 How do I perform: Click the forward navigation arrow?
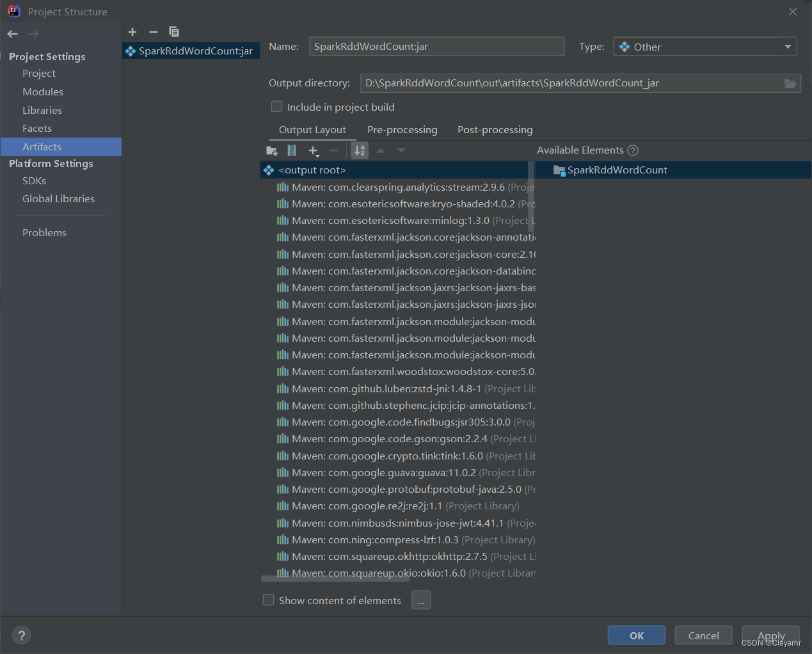[33, 34]
